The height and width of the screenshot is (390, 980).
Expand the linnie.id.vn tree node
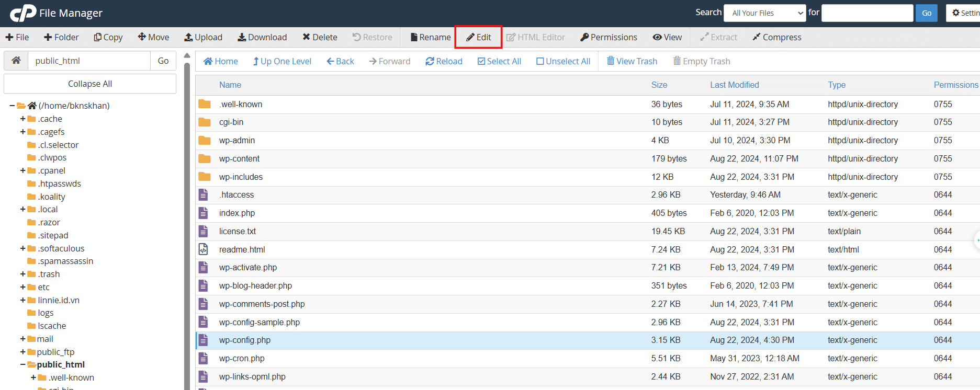point(23,300)
